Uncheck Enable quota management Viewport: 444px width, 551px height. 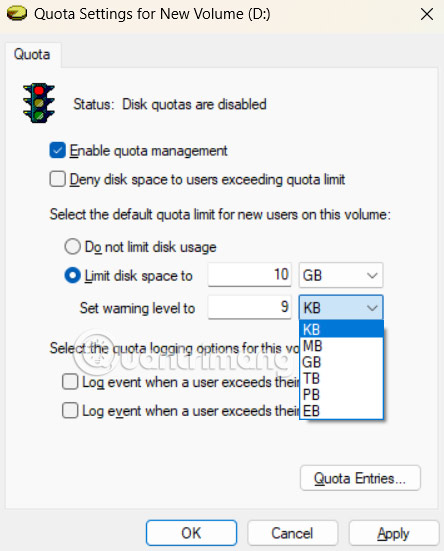click(57, 150)
